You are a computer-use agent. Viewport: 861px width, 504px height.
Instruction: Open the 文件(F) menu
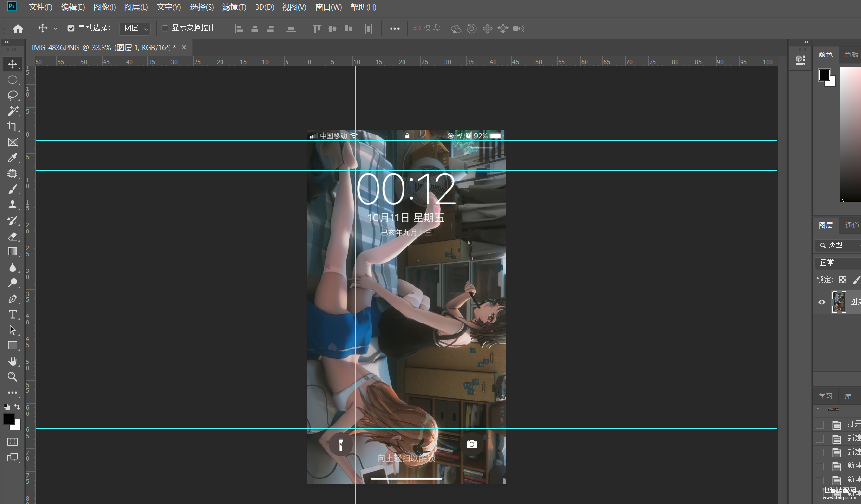tap(40, 7)
